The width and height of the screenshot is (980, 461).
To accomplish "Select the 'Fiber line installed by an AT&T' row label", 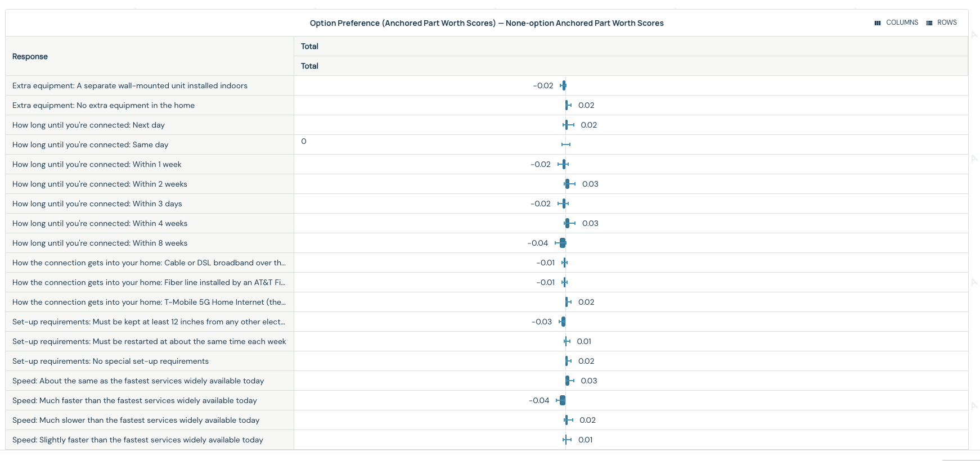I will (149, 282).
